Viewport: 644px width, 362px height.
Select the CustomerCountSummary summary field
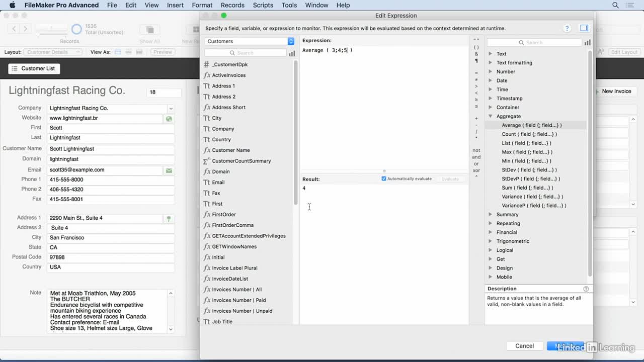(241, 161)
